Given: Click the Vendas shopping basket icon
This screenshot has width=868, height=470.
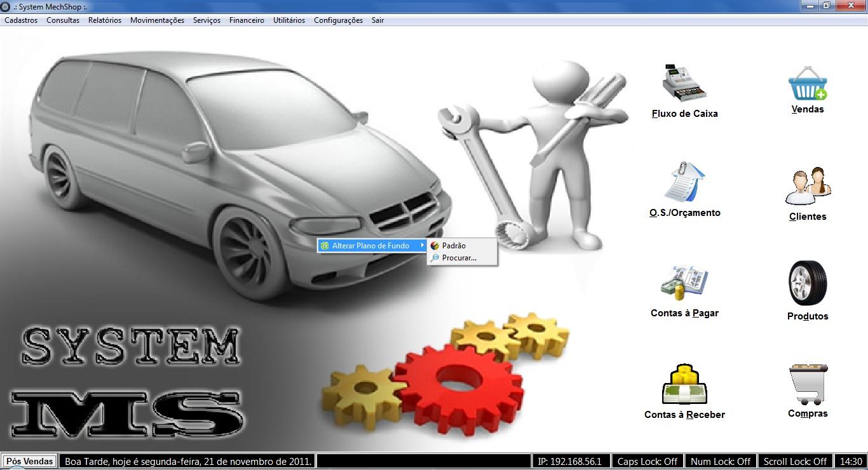Looking at the screenshot, I should [808, 84].
